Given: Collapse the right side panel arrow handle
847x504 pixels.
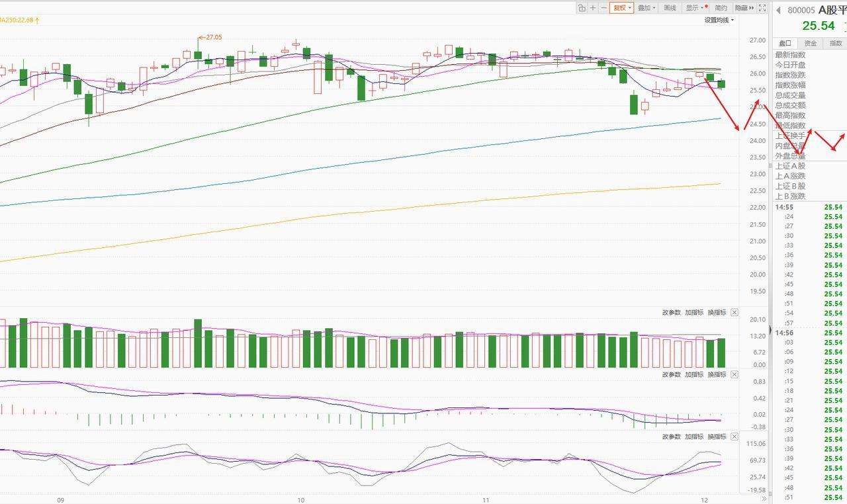Looking at the screenshot, I should [x=770, y=329].
